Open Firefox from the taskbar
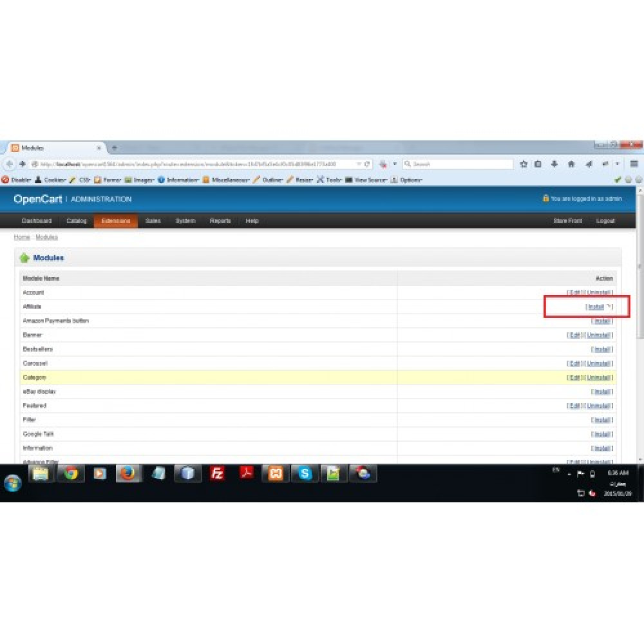The image size is (644, 644). 129,474
